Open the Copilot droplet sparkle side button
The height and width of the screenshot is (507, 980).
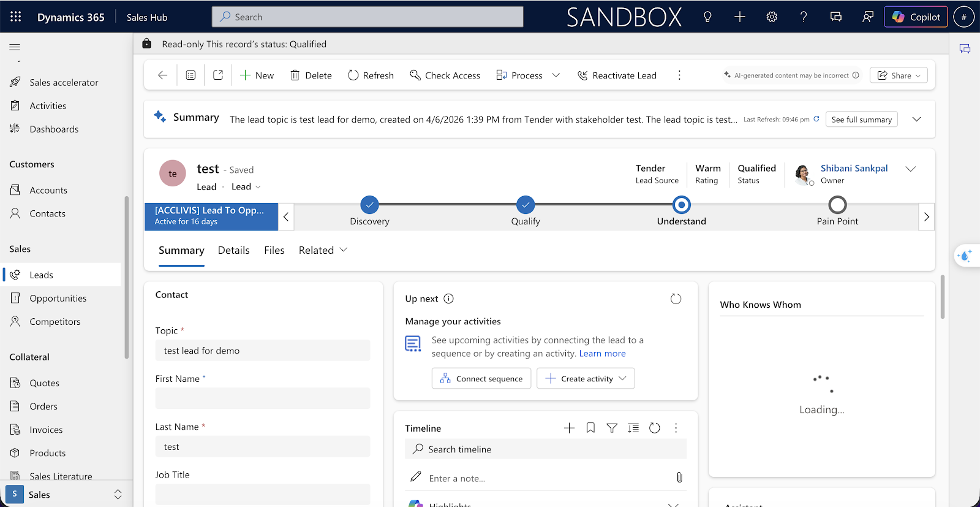pyautogui.click(x=966, y=256)
